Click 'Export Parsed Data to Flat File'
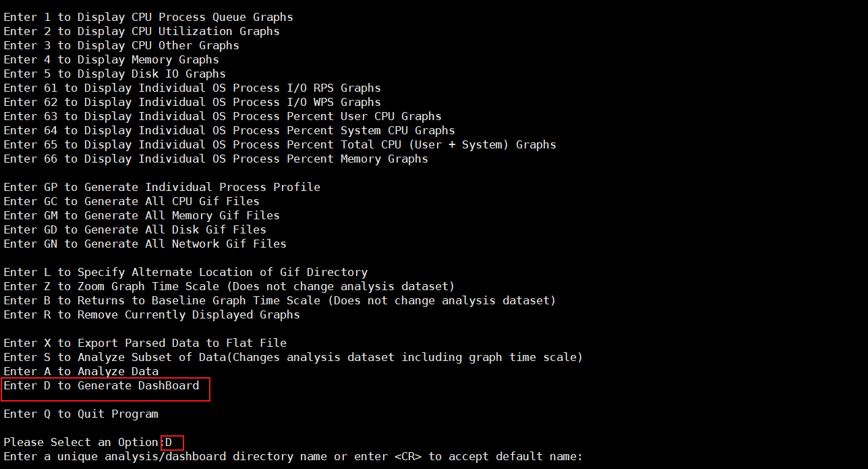 coord(145,343)
